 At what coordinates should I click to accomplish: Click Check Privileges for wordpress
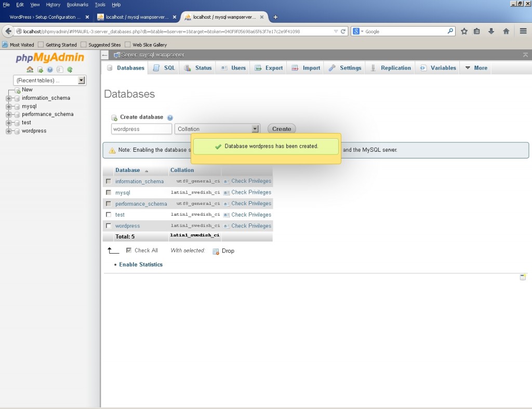click(251, 226)
